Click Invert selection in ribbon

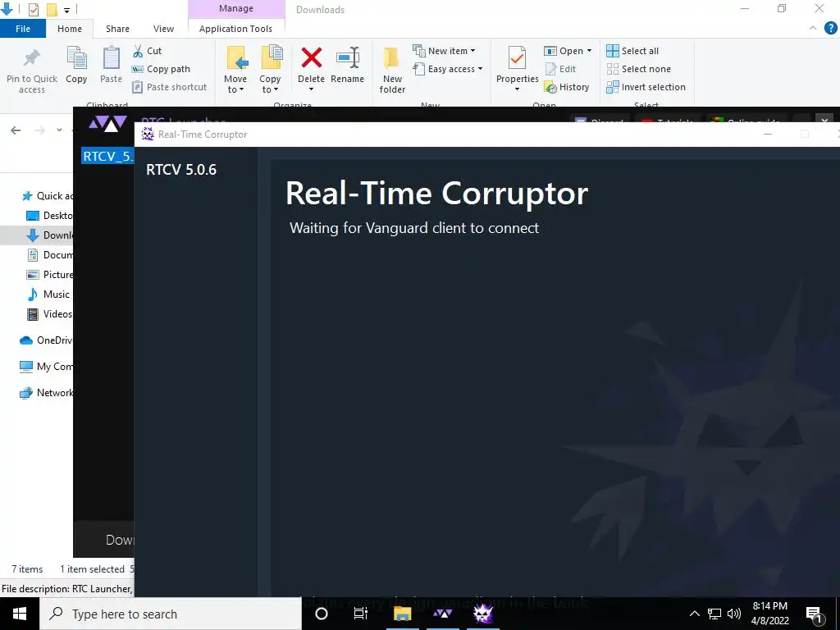point(646,87)
